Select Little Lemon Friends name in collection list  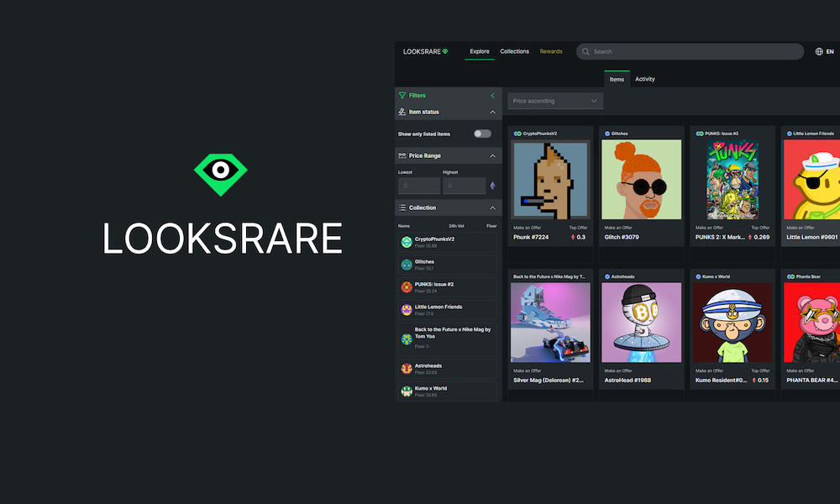438,307
